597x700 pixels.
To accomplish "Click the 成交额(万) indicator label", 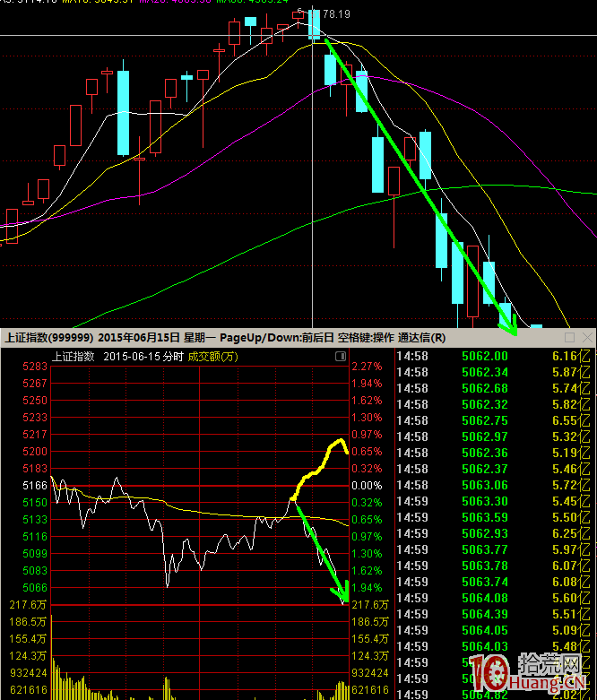I will pos(212,357).
